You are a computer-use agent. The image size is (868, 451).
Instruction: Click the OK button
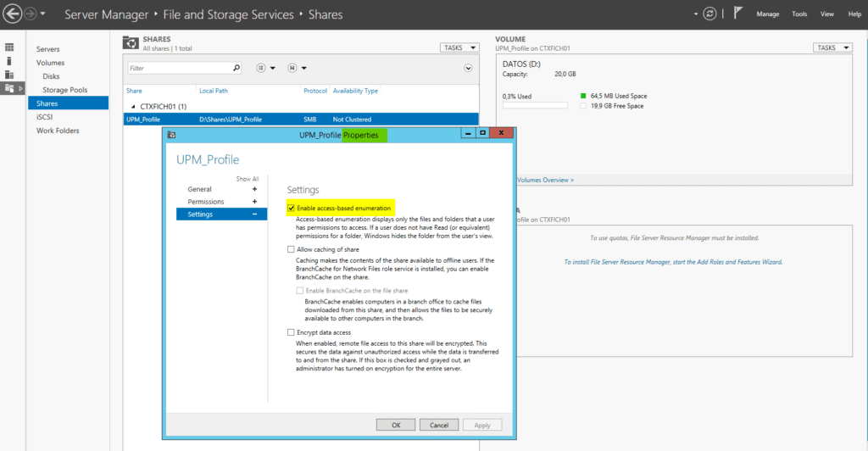[396, 425]
